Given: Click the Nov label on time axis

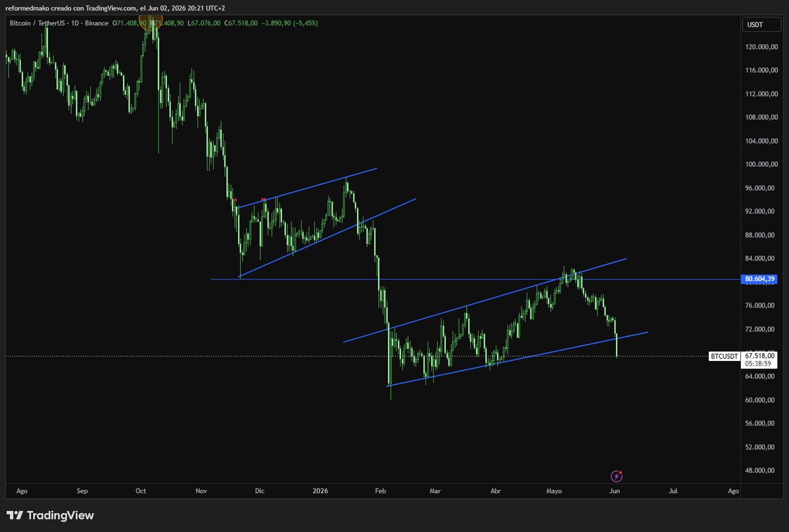Looking at the screenshot, I should 202,491.
